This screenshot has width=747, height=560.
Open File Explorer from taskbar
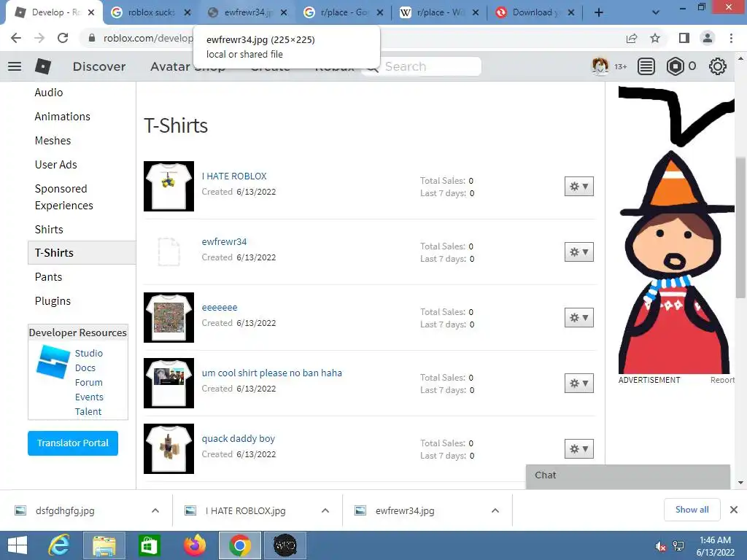(104, 545)
